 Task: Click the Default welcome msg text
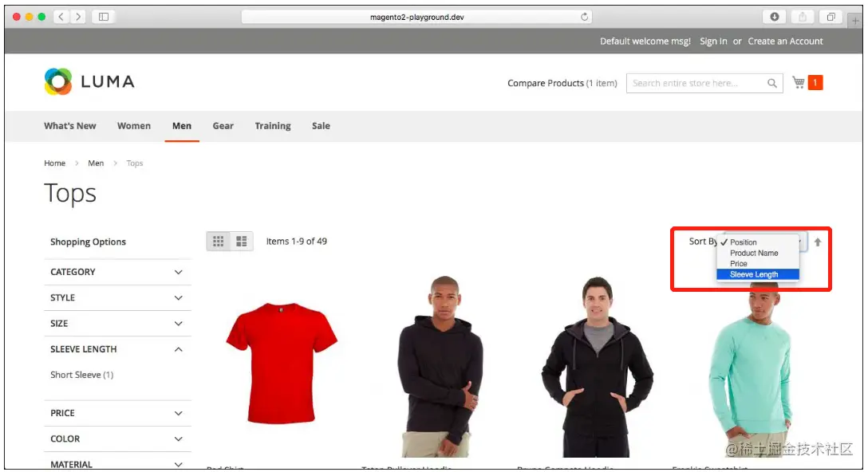click(x=645, y=41)
